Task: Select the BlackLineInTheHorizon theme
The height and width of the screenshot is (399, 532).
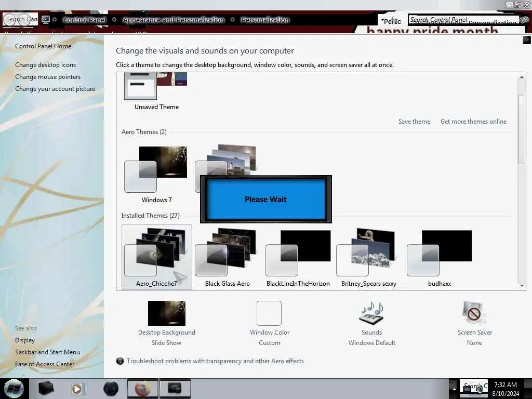Action: click(298, 257)
